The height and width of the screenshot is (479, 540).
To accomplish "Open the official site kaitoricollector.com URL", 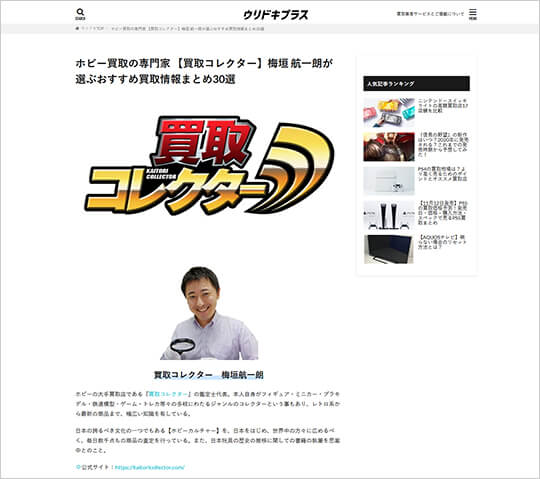I will [149, 468].
